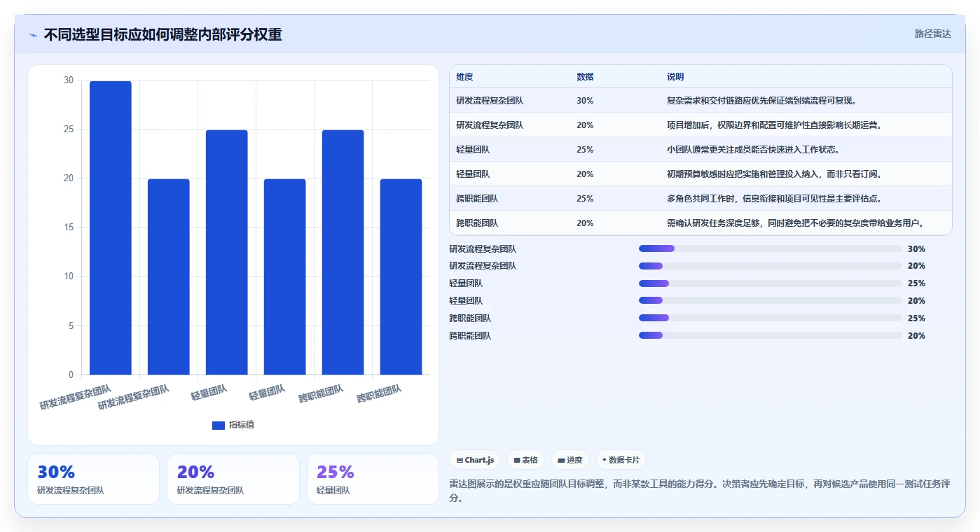Click the 轻量团队 bar reaching 25

227,252
